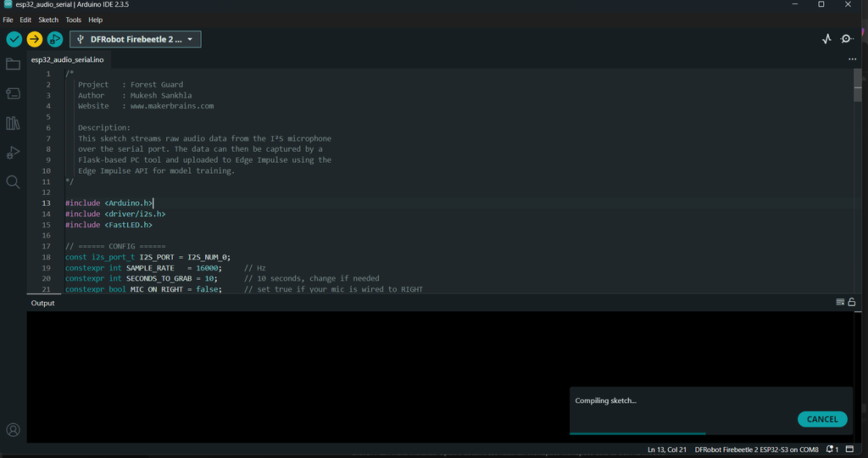
Task: Open the Serial Monitor icon
Action: (x=847, y=39)
